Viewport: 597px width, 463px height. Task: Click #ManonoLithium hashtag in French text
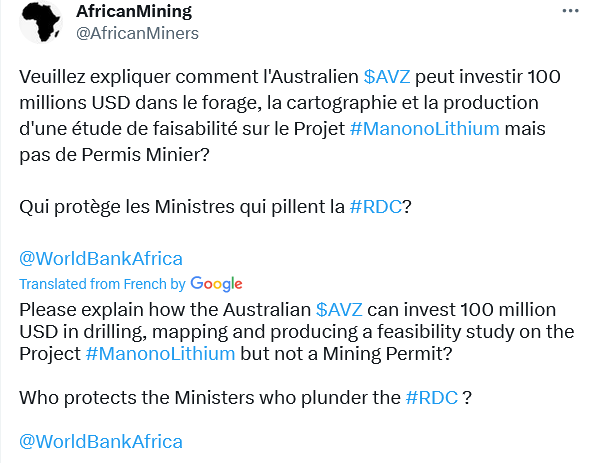(425, 129)
